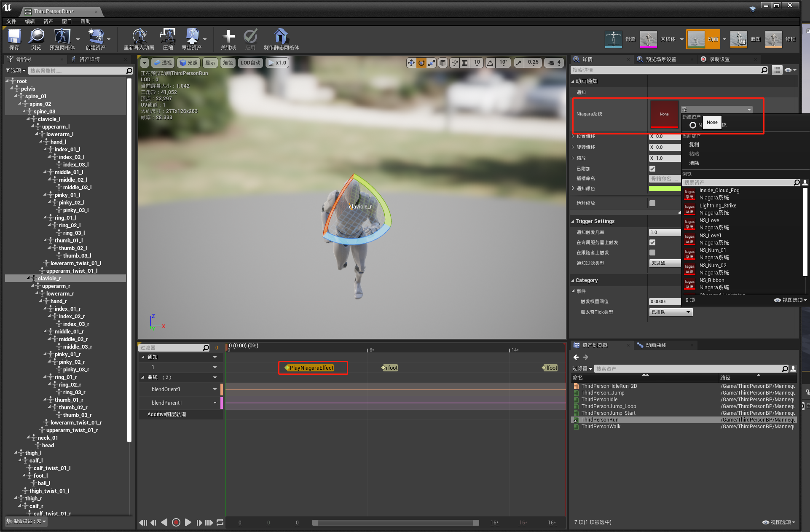Click the play forward button
Image resolution: width=810 pixels, height=532 pixels.
188,522
